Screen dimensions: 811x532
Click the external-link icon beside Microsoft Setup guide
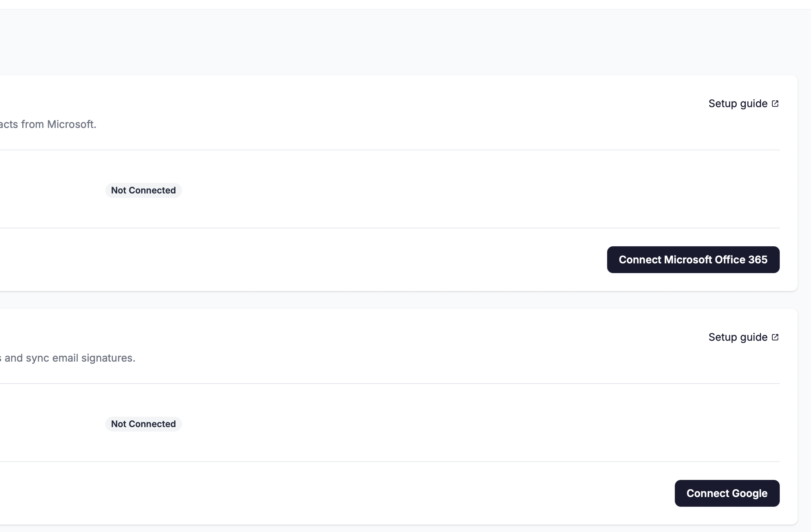tap(775, 103)
